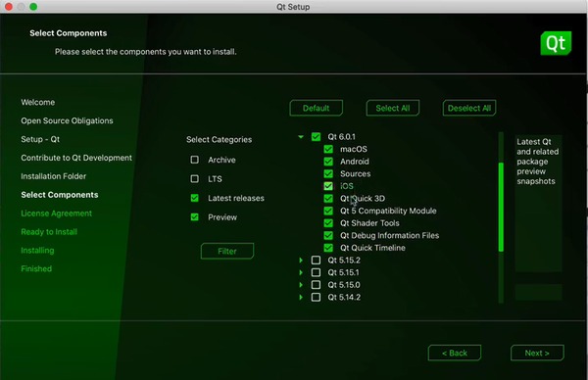
Task: Select the Ready to Install step
Action: click(49, 232)
